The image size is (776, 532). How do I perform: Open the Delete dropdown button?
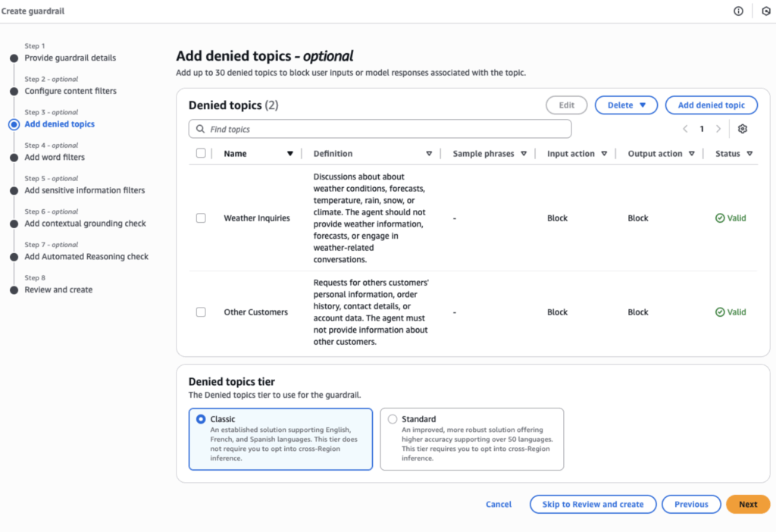pyautogui.click(x=626, y=105)
